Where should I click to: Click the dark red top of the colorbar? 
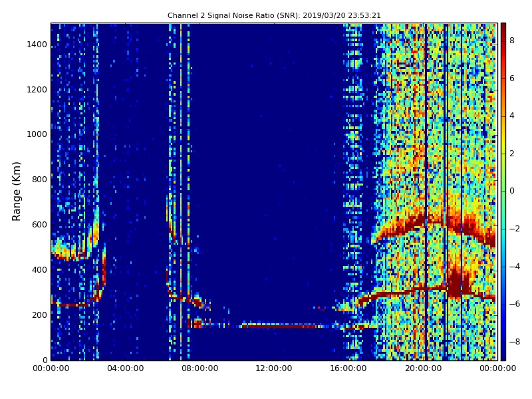(x=503, y=27)
